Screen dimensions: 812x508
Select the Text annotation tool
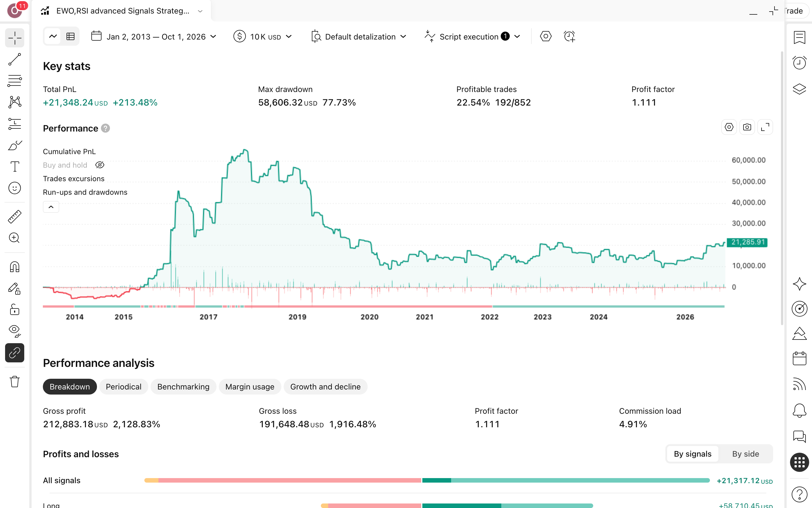coord(15,167)
